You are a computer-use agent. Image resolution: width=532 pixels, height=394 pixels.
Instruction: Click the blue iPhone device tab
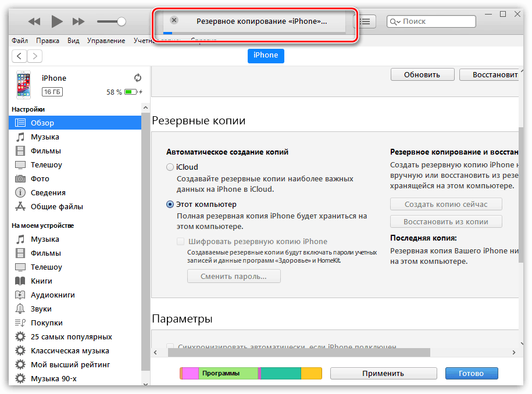point(266,55)
